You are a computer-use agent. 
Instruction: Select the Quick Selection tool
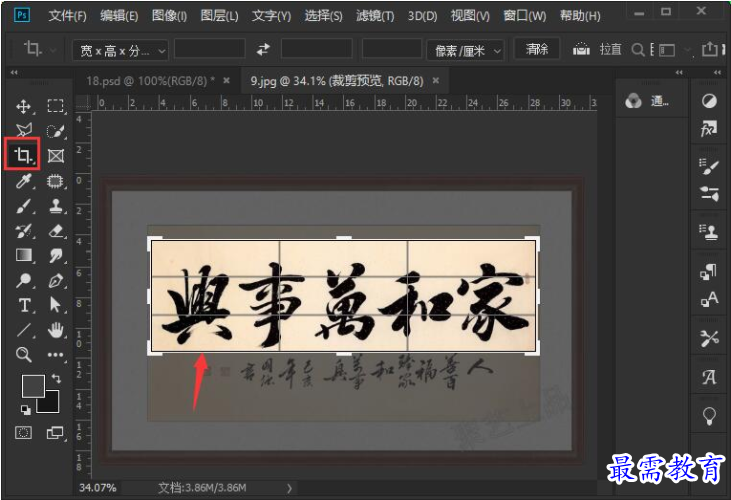point(55,131)
